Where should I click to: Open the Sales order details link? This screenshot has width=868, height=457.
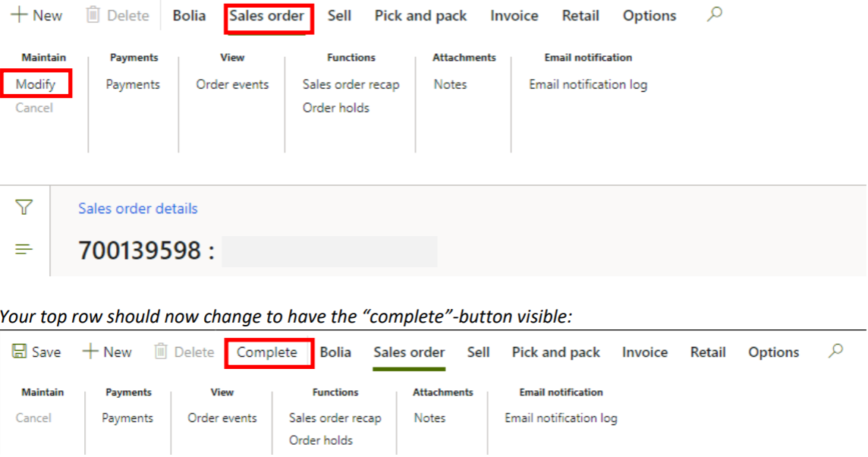click(138, 209)
